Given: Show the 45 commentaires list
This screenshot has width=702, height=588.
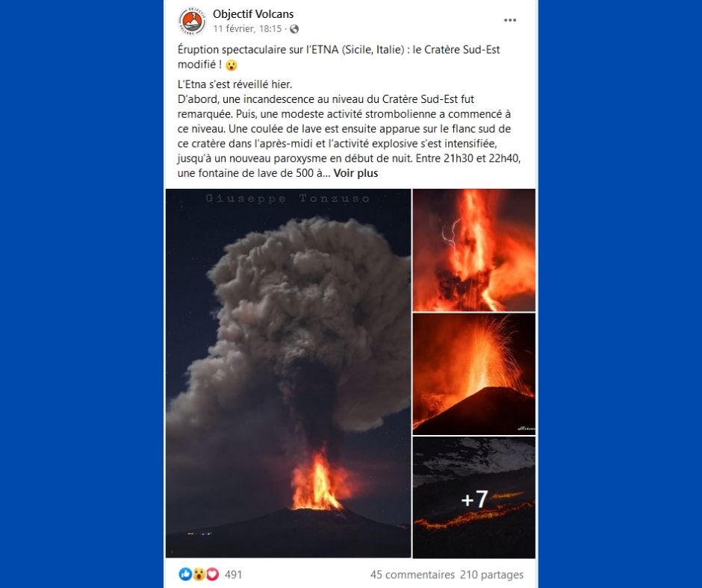Looking at the screenshot, I should 412,575.
